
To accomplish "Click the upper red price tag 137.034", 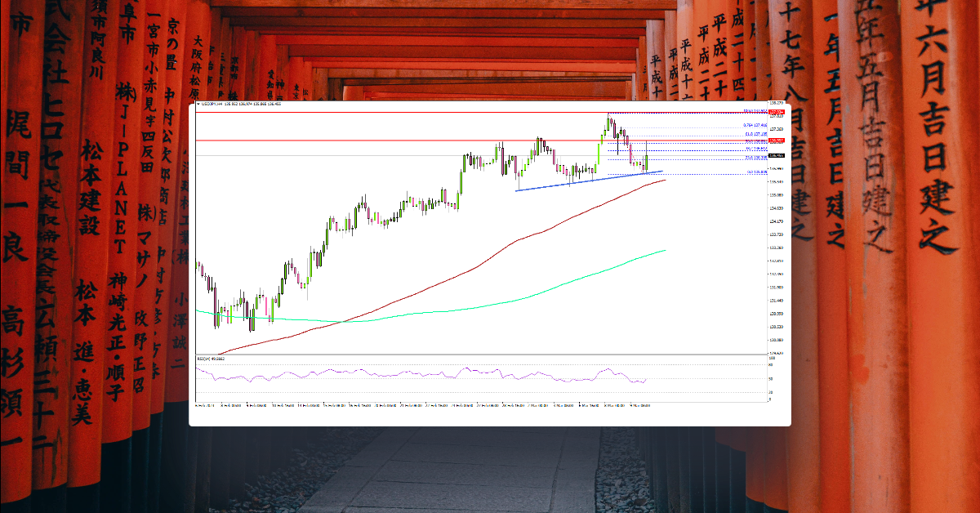I will 776,112.
